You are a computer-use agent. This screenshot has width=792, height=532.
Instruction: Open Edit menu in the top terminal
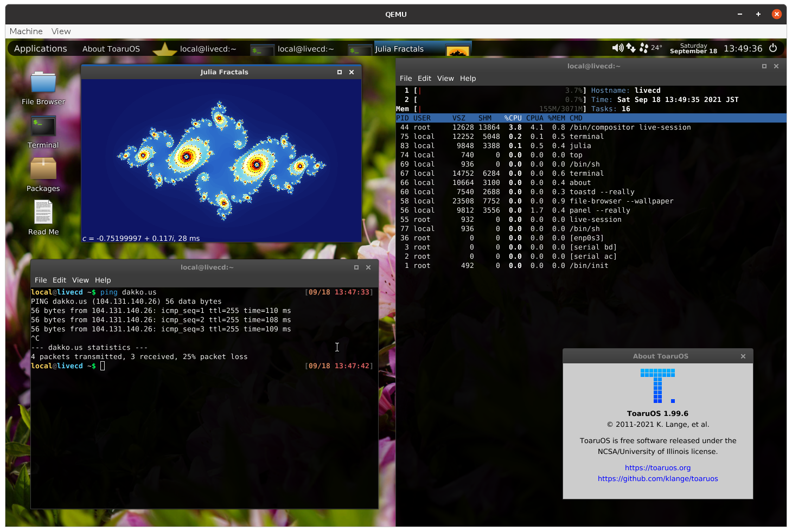point(424,79)
